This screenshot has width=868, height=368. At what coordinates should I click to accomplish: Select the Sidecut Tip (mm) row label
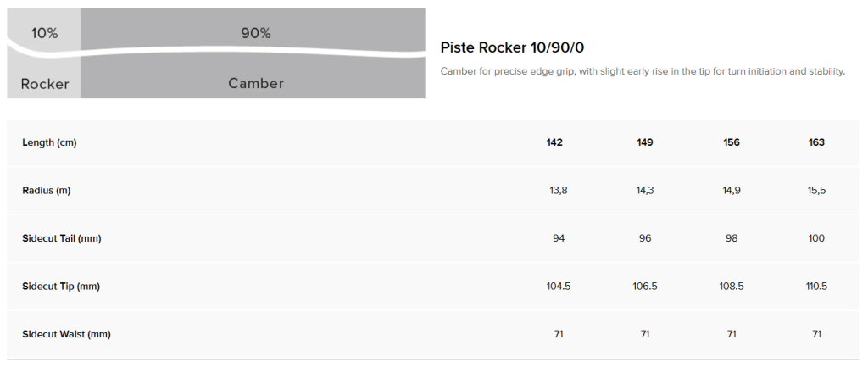pyautogui.click(x=61, y=287)
